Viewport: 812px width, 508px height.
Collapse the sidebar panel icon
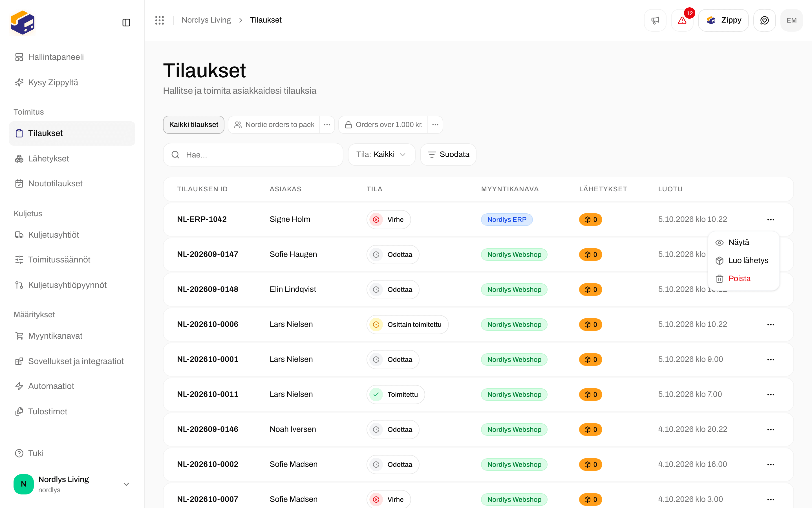pyautogui.click(x=126, y=23)
